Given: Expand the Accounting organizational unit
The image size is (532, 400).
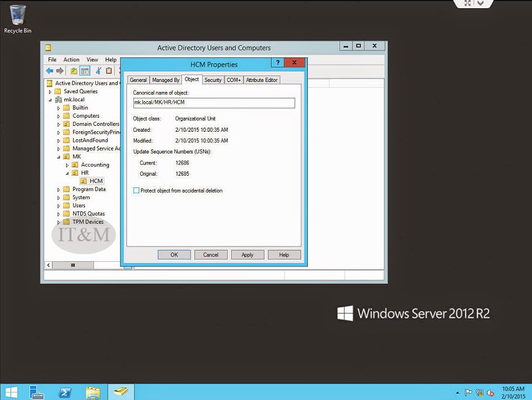Looking at the screenshot, I should (66, 165).
